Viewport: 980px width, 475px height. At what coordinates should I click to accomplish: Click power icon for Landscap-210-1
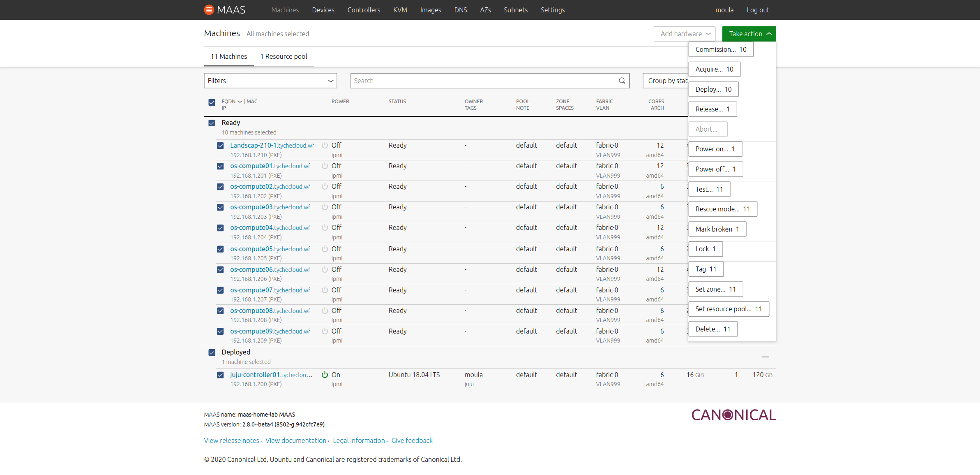click(325, 145)
